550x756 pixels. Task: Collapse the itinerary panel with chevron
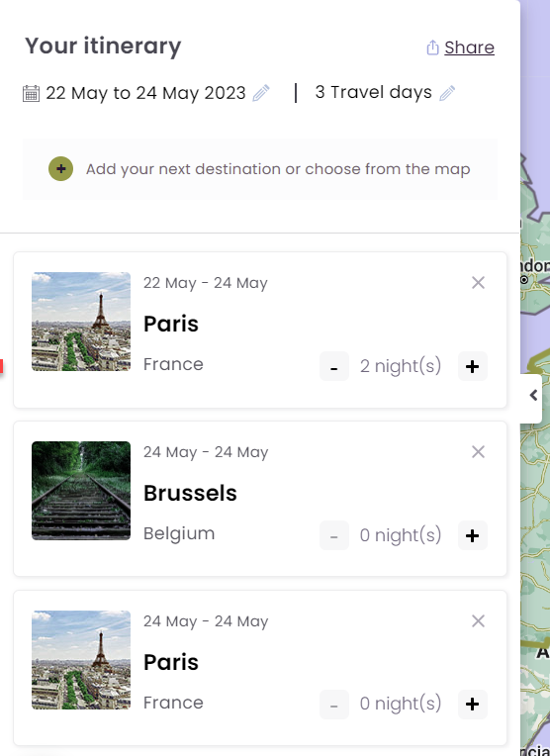532,396
